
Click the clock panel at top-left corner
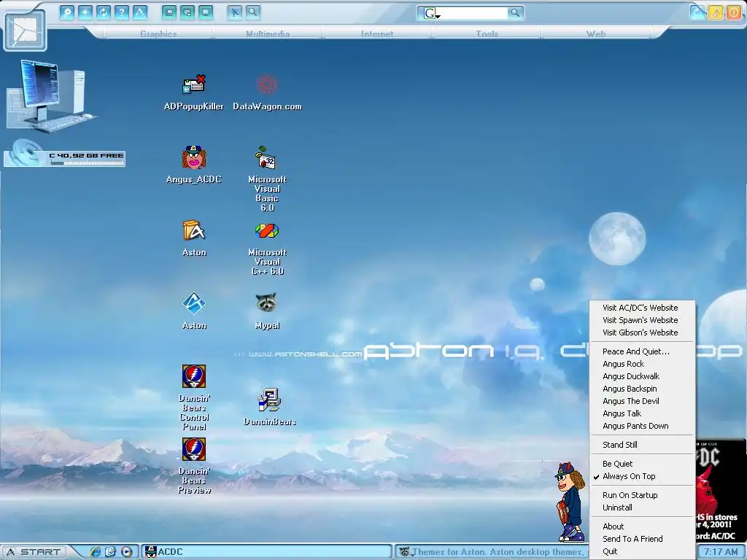point(25,31)
